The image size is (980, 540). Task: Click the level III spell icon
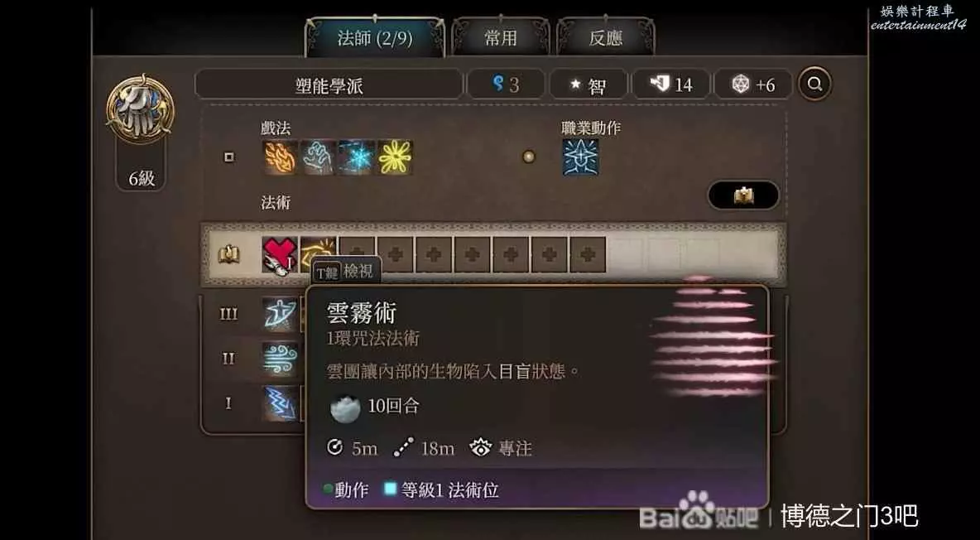280,314
